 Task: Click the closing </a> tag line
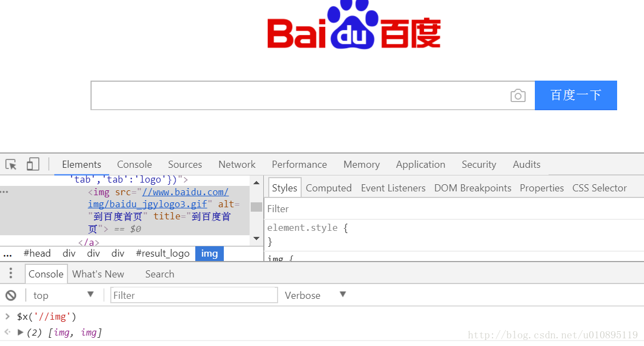point(89,242)
